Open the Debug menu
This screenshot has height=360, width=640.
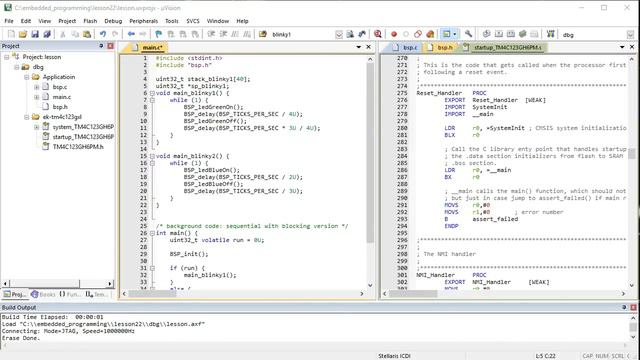coord(113,21)
